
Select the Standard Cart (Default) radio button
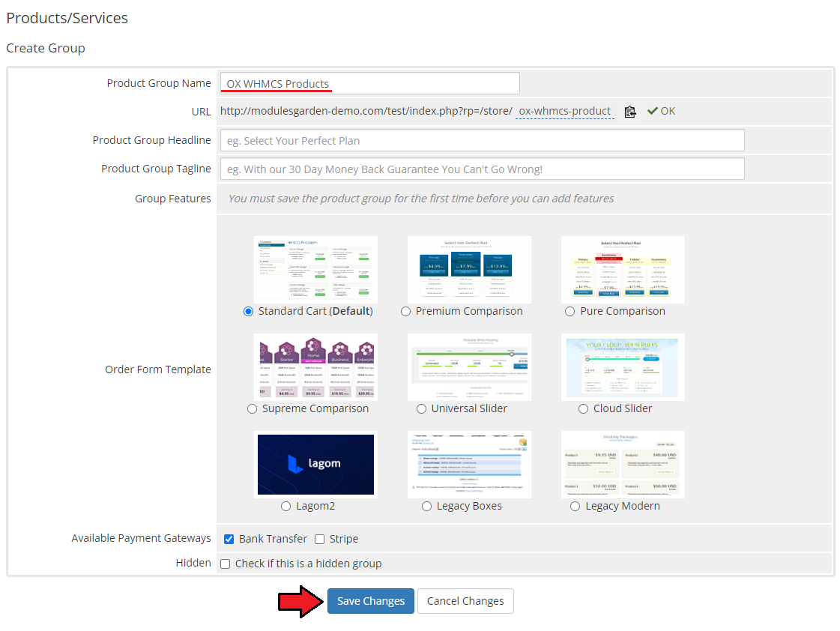248,312
